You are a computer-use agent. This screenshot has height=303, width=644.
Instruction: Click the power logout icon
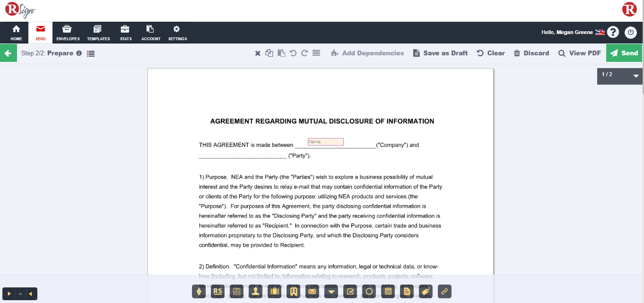(x=631, y=32)
